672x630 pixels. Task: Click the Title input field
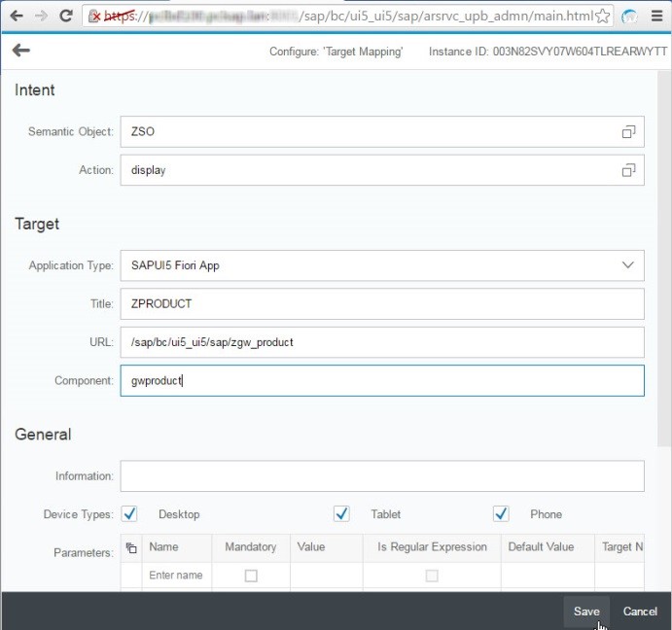coord(381,303)
